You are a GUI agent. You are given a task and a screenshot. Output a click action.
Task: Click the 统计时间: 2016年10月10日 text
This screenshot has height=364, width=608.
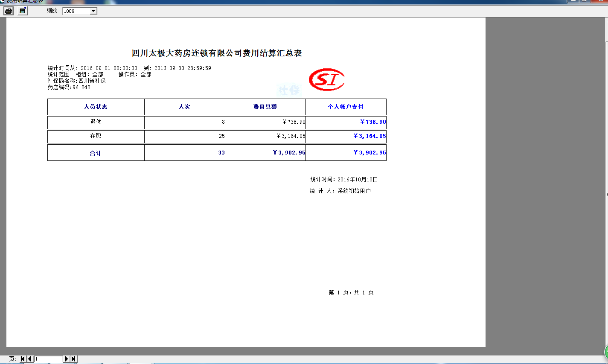tap(344, 180)
